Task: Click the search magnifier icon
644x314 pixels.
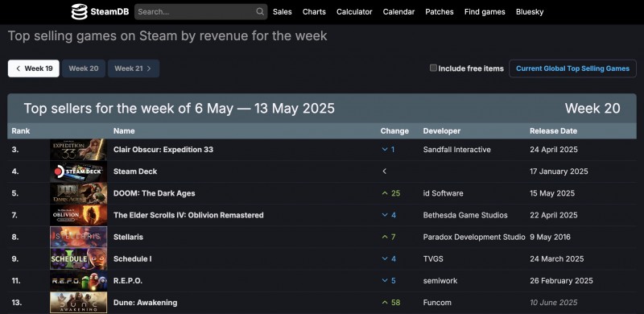Action: 260,11
